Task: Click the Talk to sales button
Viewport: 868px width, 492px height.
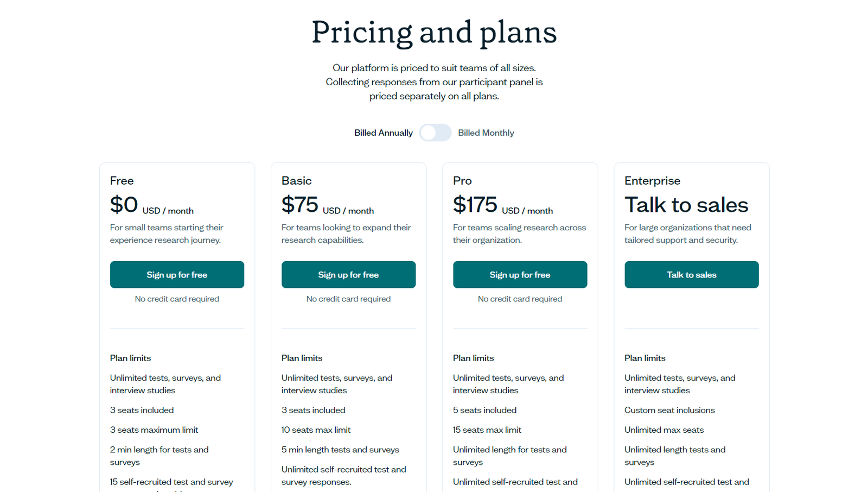Action: 691,275
